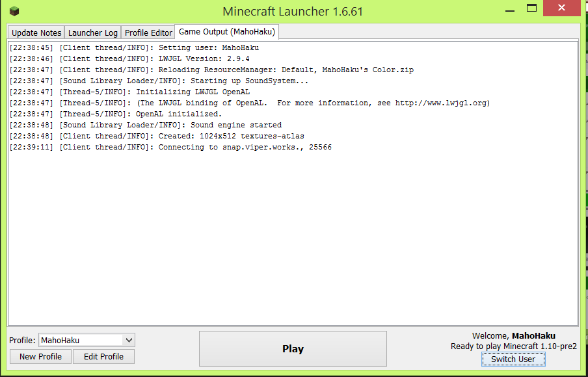Click the http://www.lwjgl.org URL in the log
Screen dimensions: 588x377
[441, 103]
